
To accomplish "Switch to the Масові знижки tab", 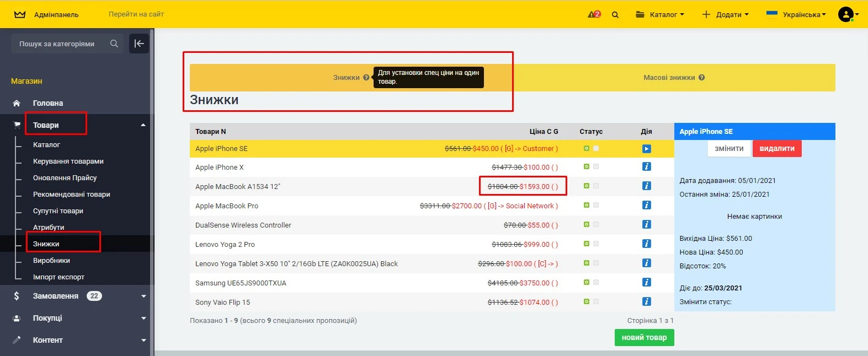I will coord(669,78).
